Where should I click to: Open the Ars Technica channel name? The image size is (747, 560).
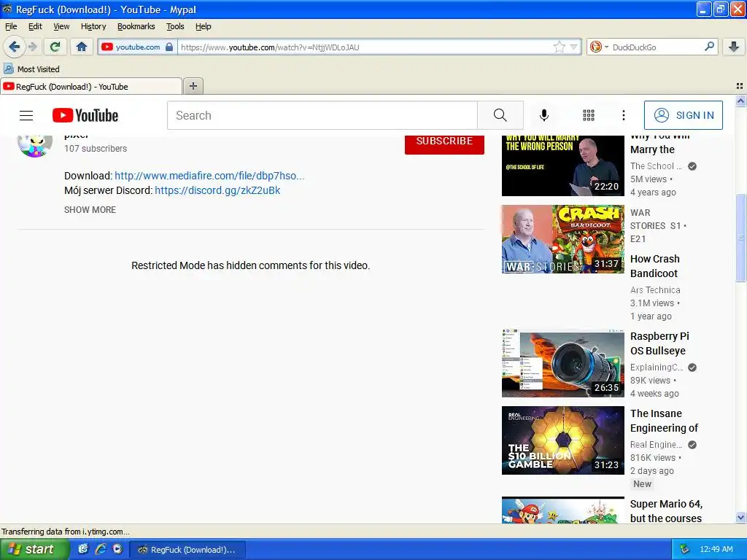click(x=655, y=290)
